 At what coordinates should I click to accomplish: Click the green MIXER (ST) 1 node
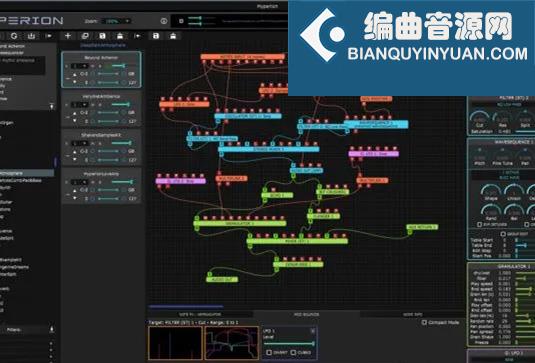pos(297,241)
